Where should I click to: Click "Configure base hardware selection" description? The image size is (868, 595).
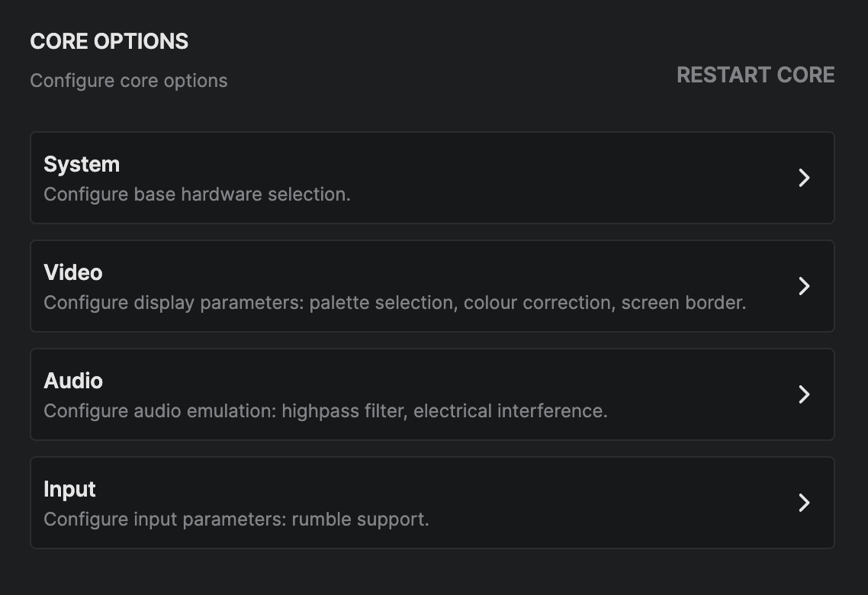197,195
